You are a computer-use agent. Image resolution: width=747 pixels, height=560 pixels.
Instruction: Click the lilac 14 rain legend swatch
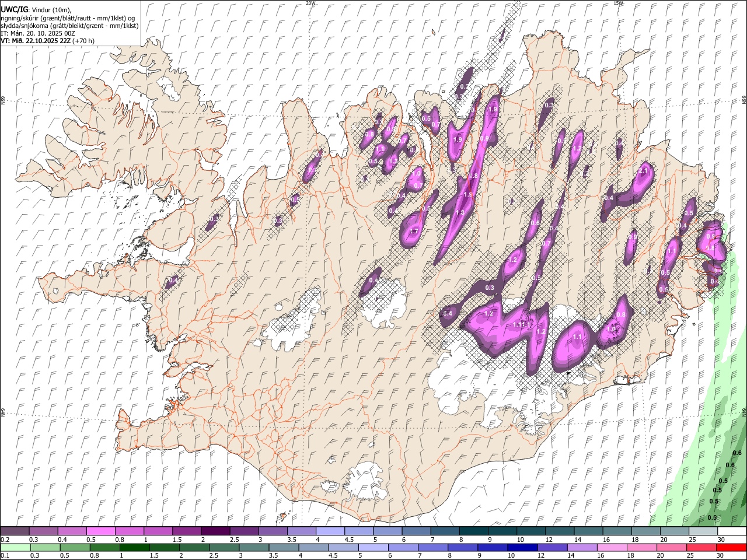(583, 548)
